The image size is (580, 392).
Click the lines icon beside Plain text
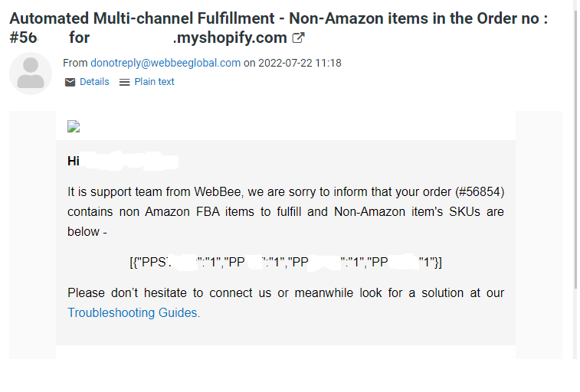click(125, 82)
